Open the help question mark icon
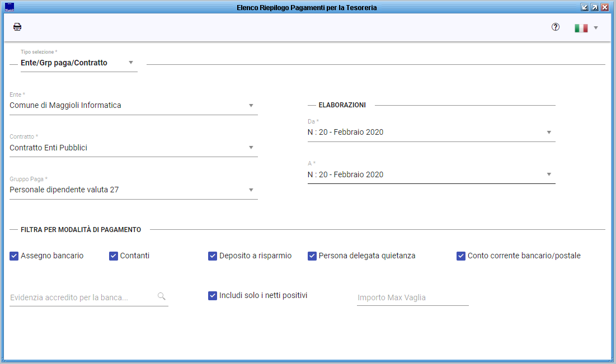 pos(556,27)
